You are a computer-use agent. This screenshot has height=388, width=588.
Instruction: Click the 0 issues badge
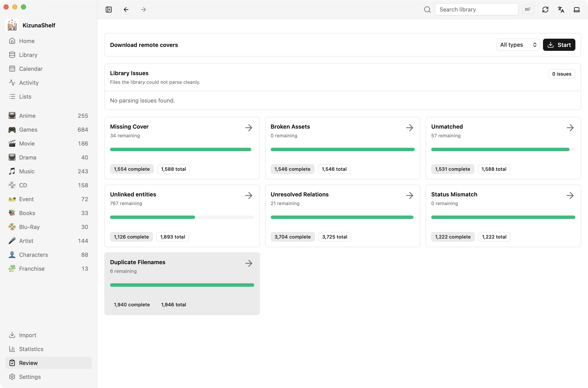(x=561, y=74)
